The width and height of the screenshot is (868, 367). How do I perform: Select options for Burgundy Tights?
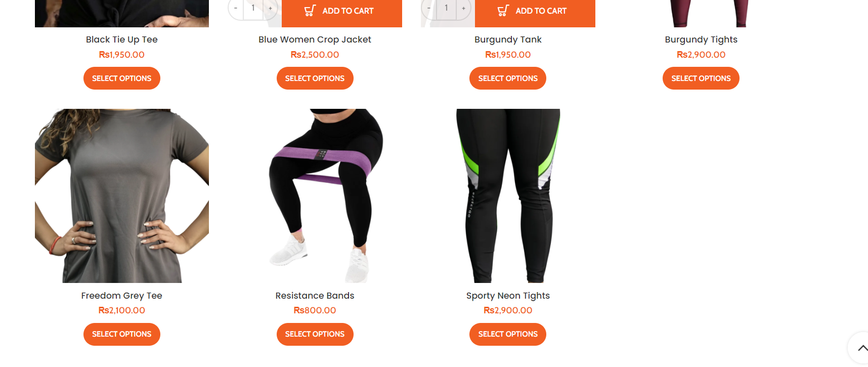point(701,78)
